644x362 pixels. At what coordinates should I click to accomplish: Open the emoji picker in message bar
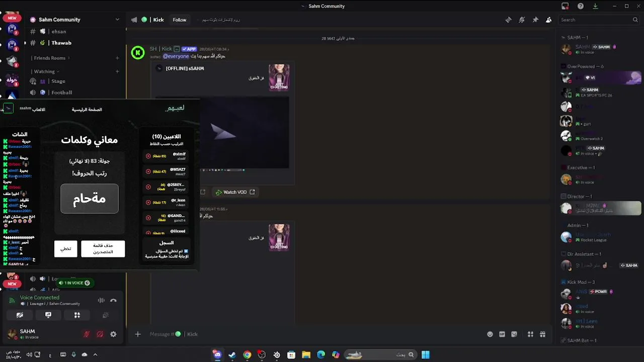pyautogui.click(x=490, y=334)
